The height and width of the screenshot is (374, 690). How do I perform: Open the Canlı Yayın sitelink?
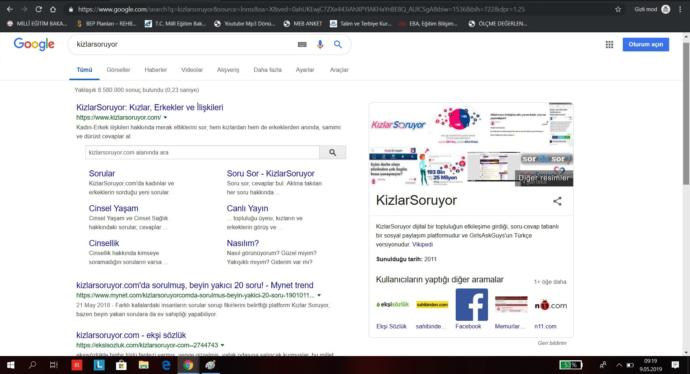click(247, 208)
